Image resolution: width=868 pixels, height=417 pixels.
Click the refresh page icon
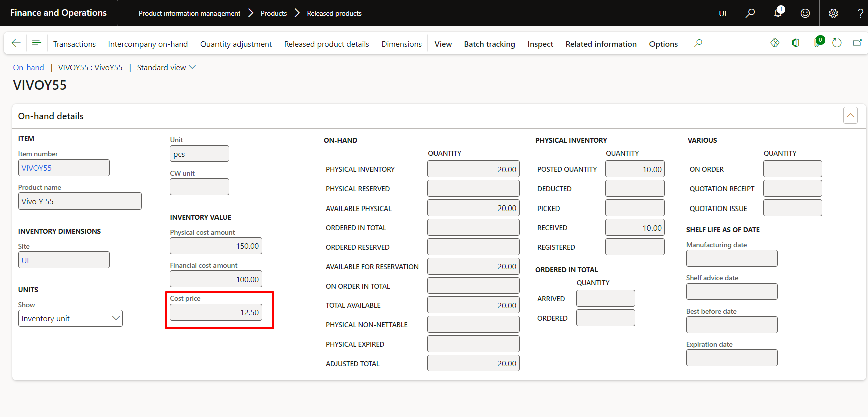(x=837, y=43)
